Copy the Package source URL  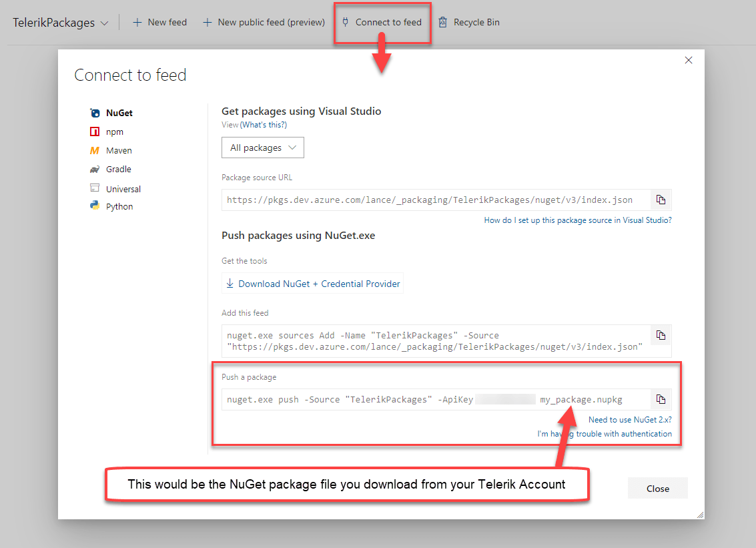point(661,200)
